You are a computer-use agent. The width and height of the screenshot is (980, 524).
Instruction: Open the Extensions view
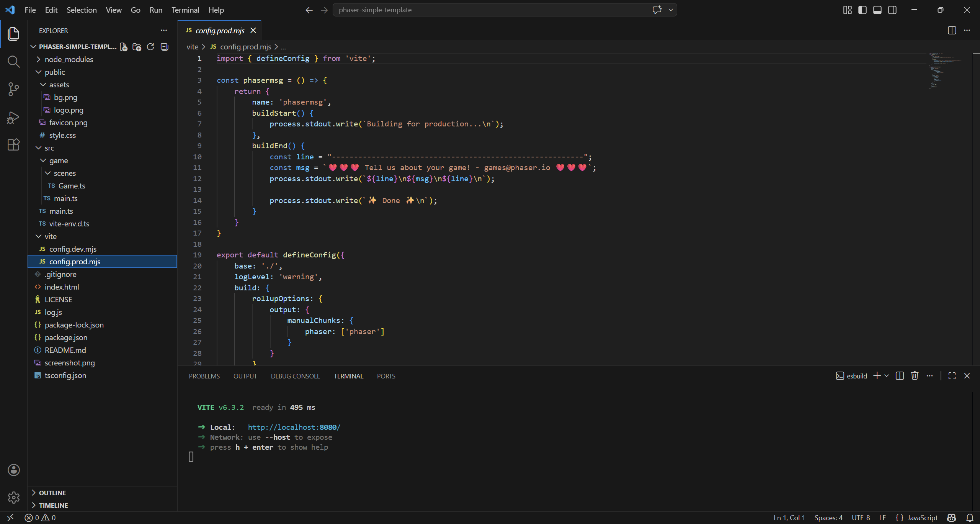pyautogui.click(x=13, y=145)
